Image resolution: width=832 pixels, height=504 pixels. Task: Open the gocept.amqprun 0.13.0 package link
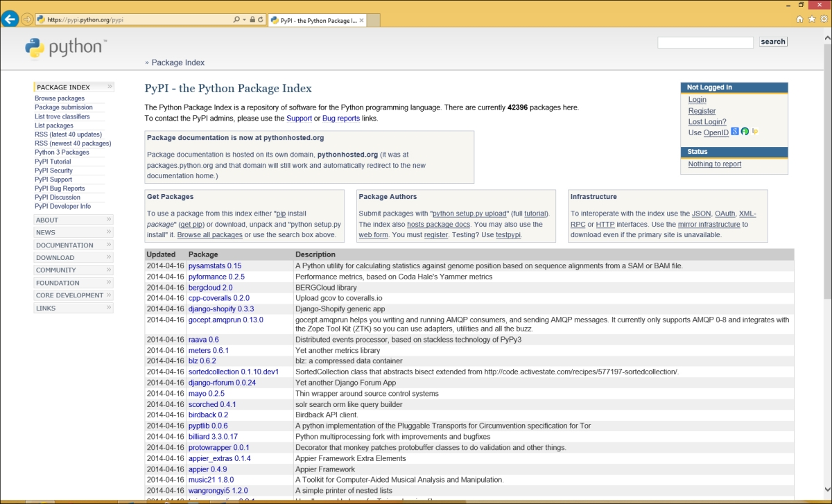(226, 320)
